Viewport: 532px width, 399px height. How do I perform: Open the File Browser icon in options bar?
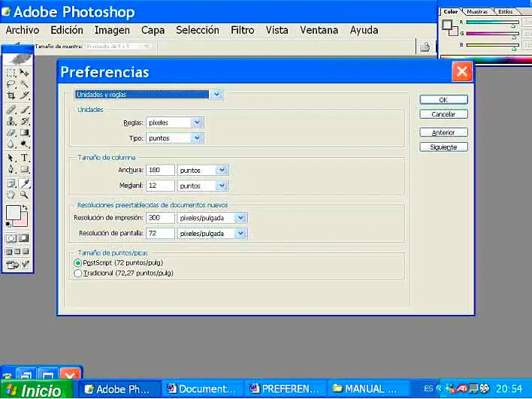pos(425,47)
